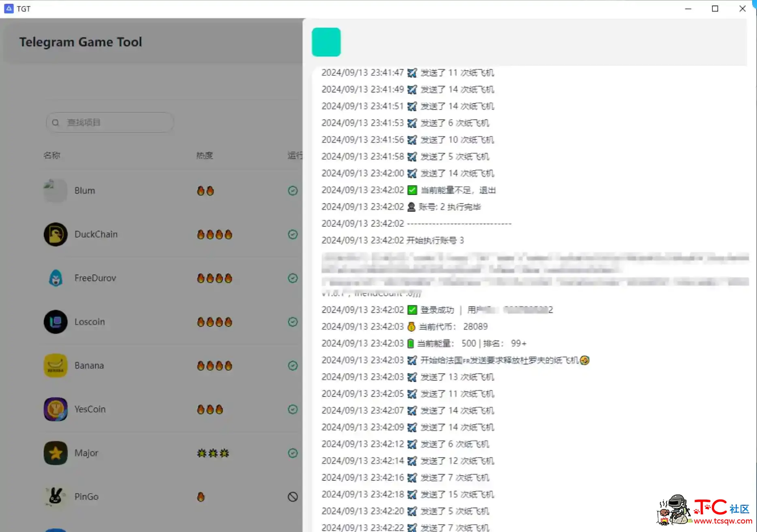
Task: Click DuckChain's four-flame popularity rating
Action: 214,234
